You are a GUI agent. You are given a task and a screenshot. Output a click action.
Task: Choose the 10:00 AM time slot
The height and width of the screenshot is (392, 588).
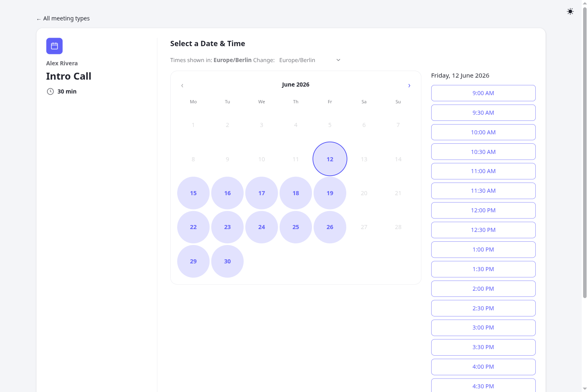click(x=483, y=132)
